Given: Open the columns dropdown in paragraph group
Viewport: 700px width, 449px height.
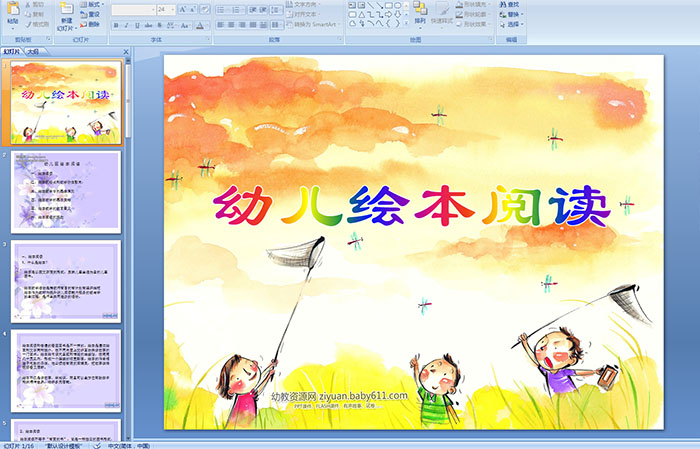Looking at the screenshot, I should [x=277, y=25].
